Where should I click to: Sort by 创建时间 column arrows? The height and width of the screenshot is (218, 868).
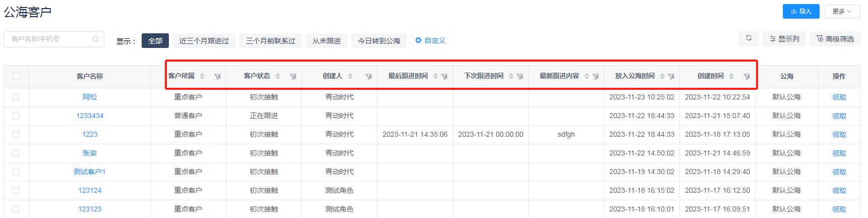coord(731,76)
